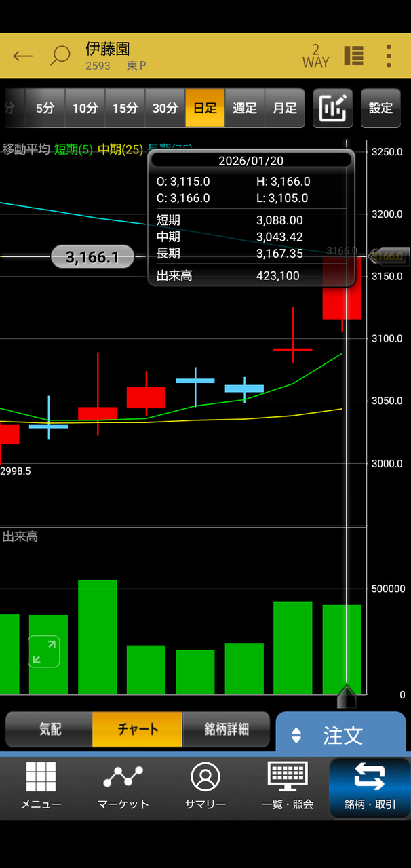The width and height of the screenshot is (411, 868).
Task: Tap the back arrow icon
Action: pos(22,56)
